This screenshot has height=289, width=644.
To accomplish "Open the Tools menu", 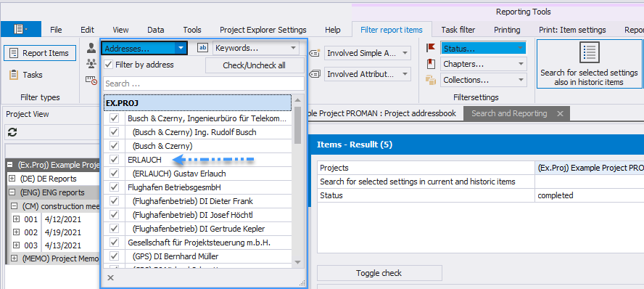I will [192, 30].
